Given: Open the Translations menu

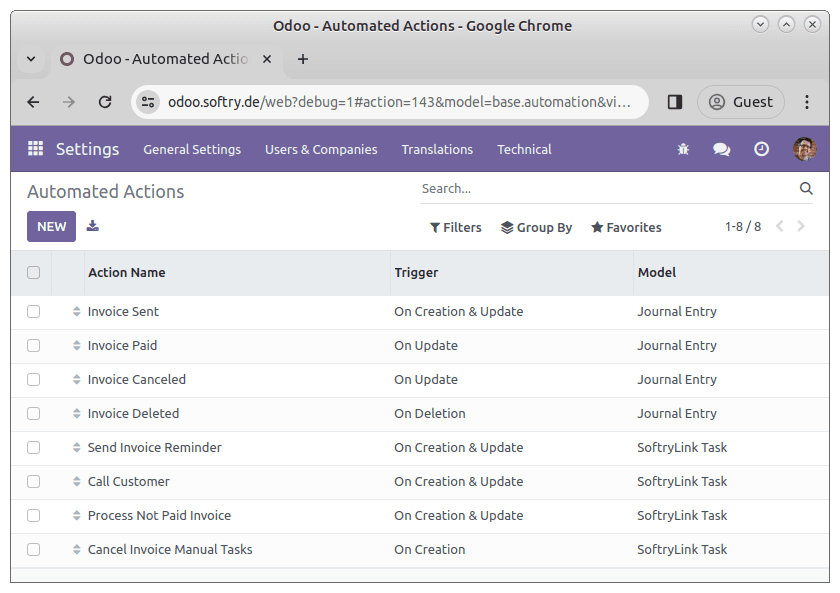Looking at the screenshot, I should [x=437, y=149].
